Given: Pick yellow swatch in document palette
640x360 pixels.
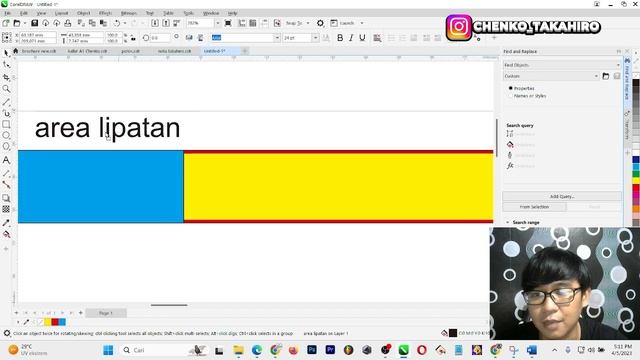Looking at the screenshot, I should tap(48, 322).
